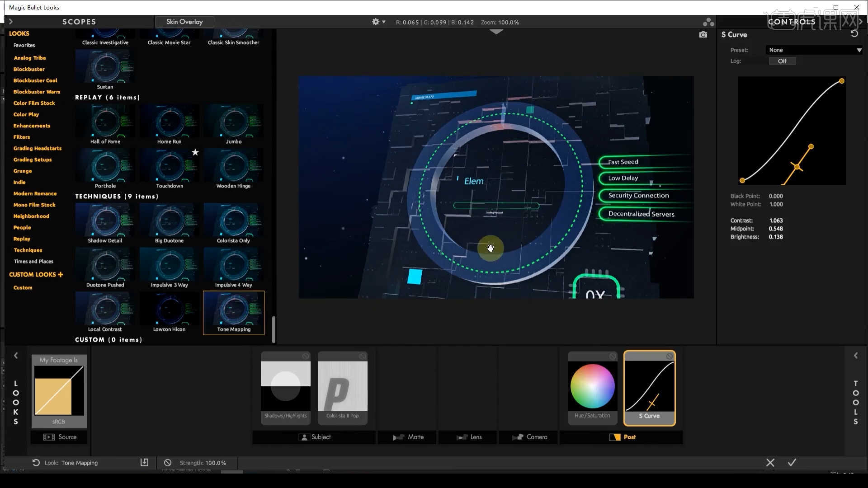Screen dimensions: 868x488
Task: Click the Skin Overlay button
Action: [184, 22]
